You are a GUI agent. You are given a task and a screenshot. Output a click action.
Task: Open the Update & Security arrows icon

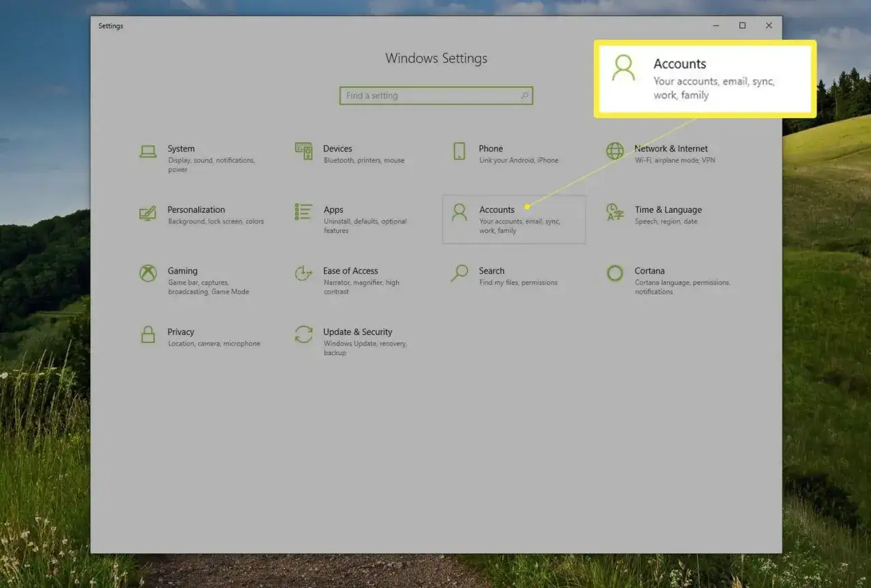pos(303,334)
